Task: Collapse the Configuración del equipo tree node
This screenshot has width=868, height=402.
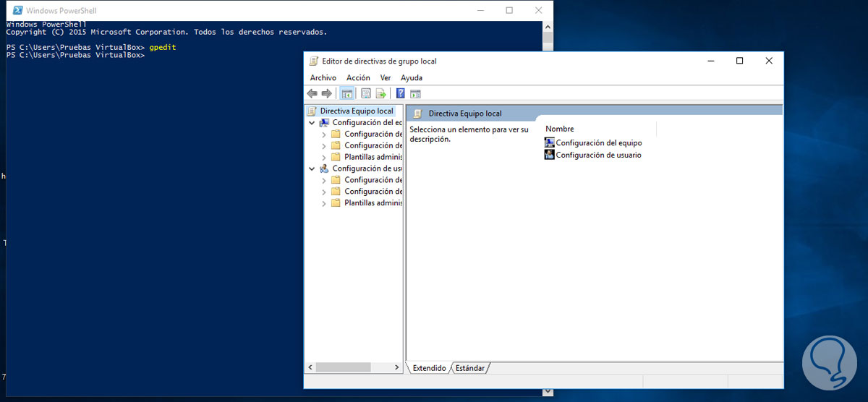Action: point(312,123)
